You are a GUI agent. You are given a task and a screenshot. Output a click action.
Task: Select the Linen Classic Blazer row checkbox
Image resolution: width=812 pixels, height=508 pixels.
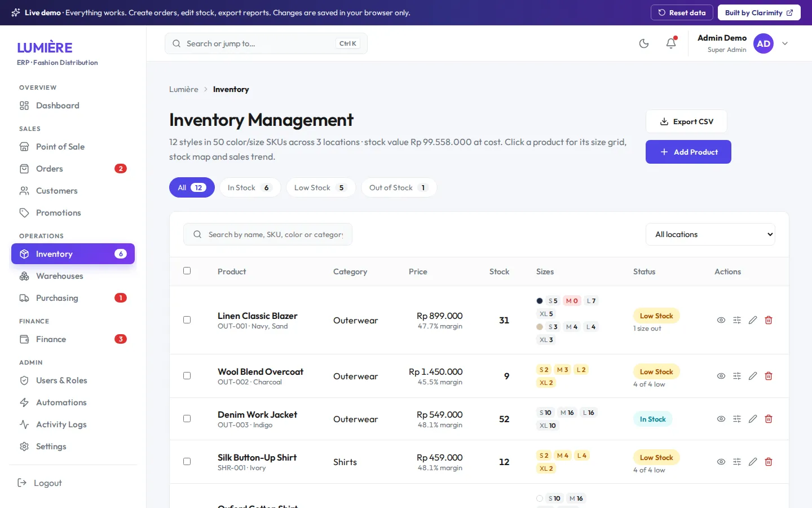187,320
